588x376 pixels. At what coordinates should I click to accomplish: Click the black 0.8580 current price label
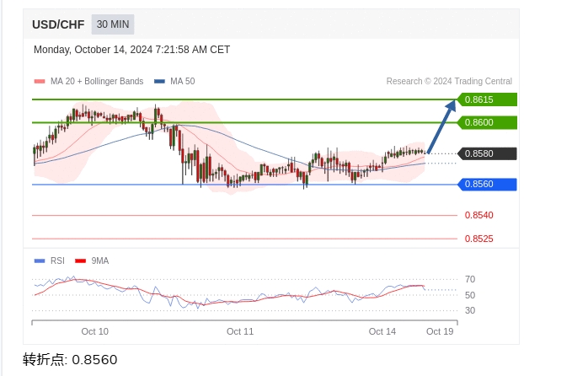487,153
